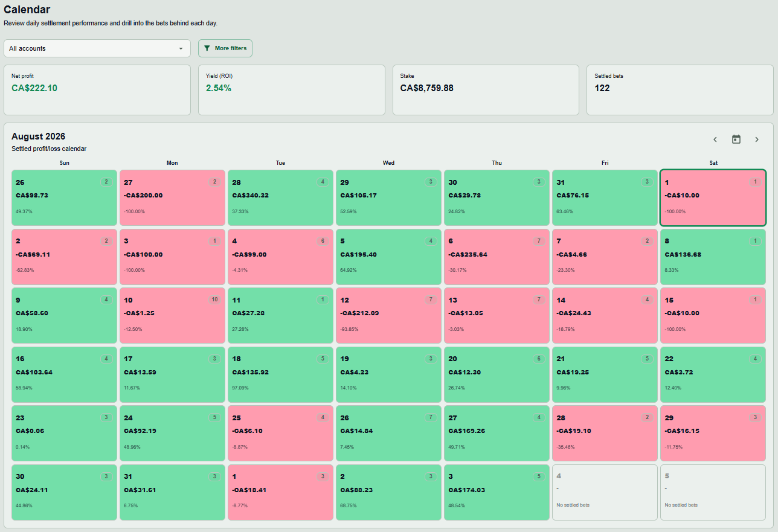Select August 14 with -CA$24.43 loss

(x=605, y=316)
